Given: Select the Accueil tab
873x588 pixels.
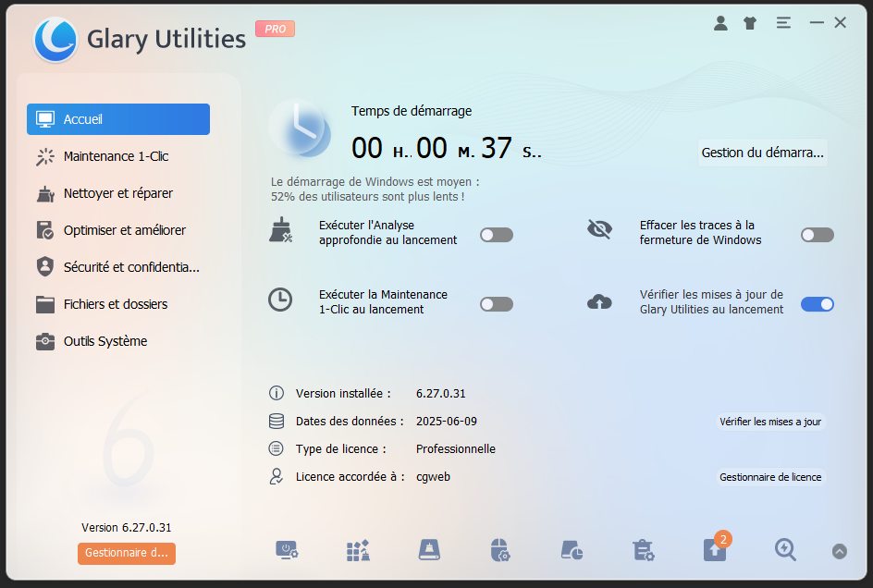Looking at the screenshot, I should 118,119.
